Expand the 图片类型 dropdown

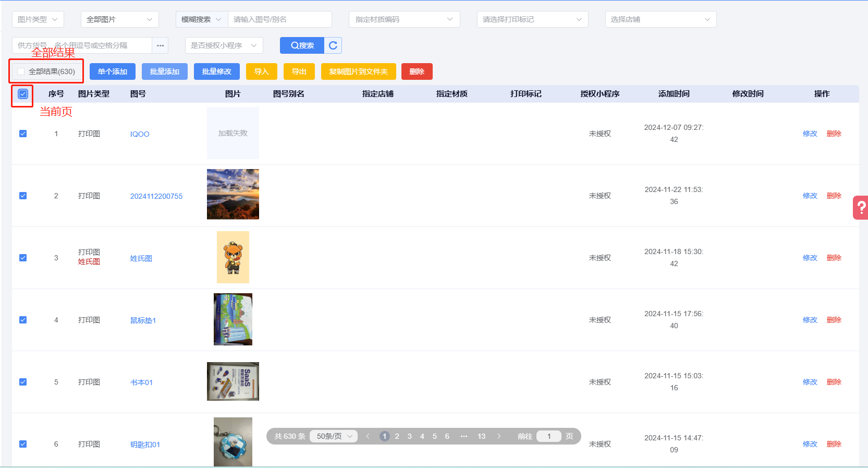pyautogui.click(x=38, y=19)
